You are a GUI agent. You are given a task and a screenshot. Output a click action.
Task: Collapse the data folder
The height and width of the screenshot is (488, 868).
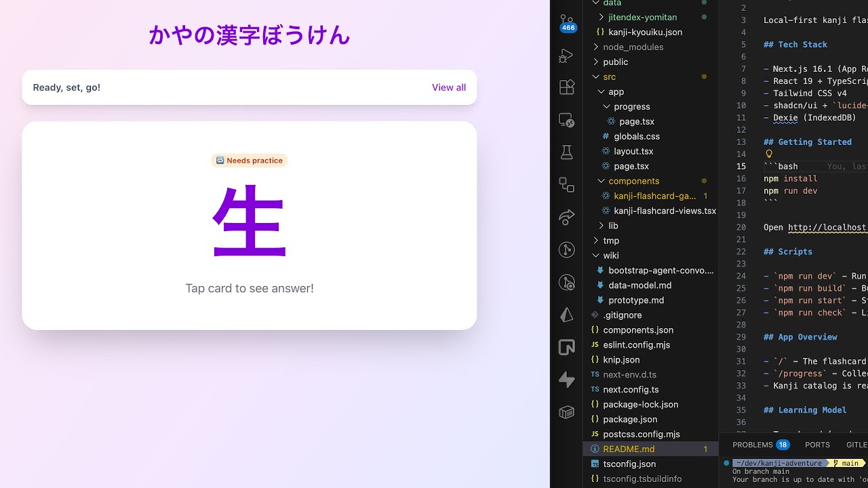pyautogui.click(x=595, y=3)
